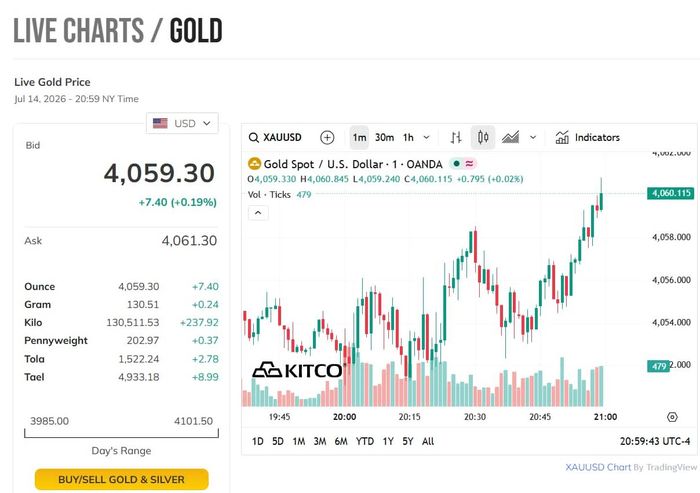Viewport: 700px width, 493px height.
Task: Open the XAUUSD symbol search
Action: coord(275,138)
